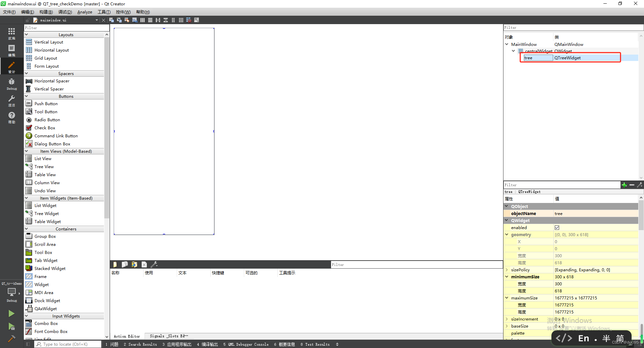
Task: Apply Lay Out Vertically from the toolbar
Action: coord(150,20)
